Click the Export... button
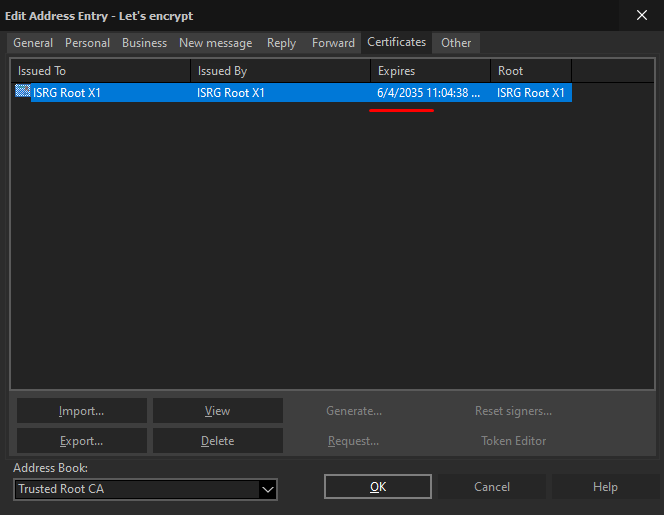Screen dimensions: 664x515 coord(82,440)
